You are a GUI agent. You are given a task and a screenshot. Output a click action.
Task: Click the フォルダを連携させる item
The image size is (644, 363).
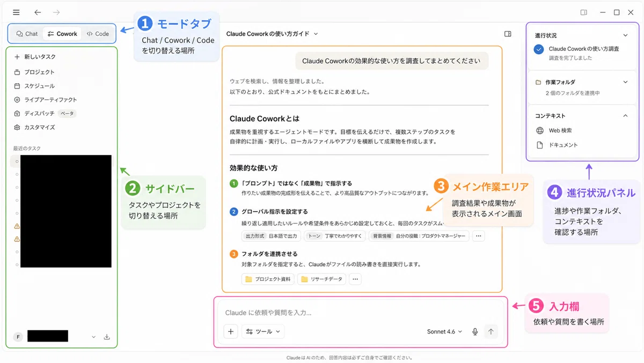pyautogui.click(x=269, y=254)
